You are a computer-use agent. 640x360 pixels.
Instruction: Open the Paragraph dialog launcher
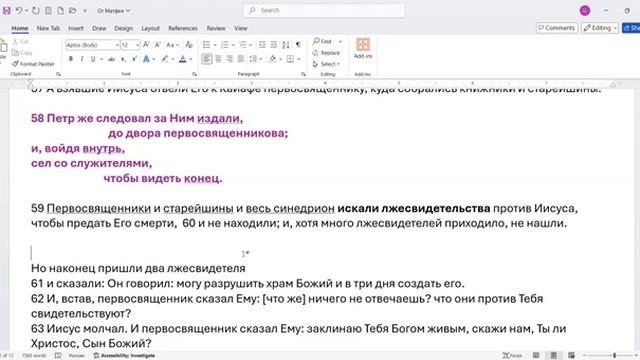tap(303, 74)
